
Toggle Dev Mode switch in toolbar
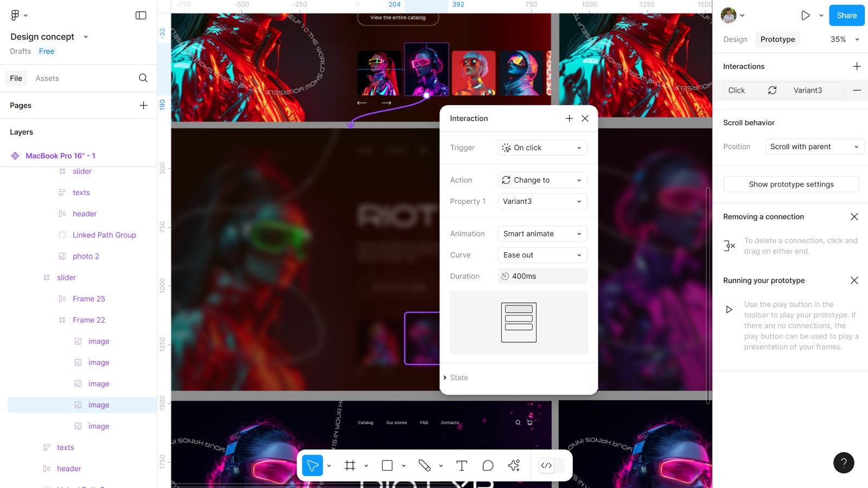(552, 466)
